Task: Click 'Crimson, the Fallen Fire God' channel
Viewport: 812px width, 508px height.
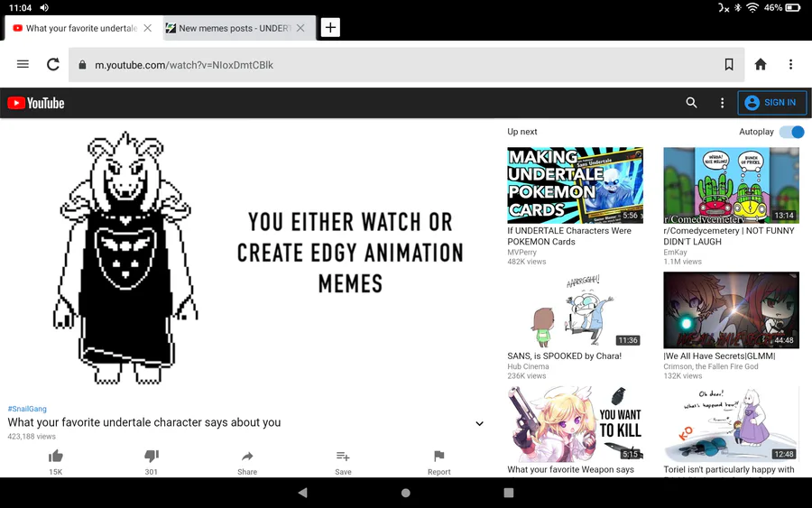Action: [711, 366]
